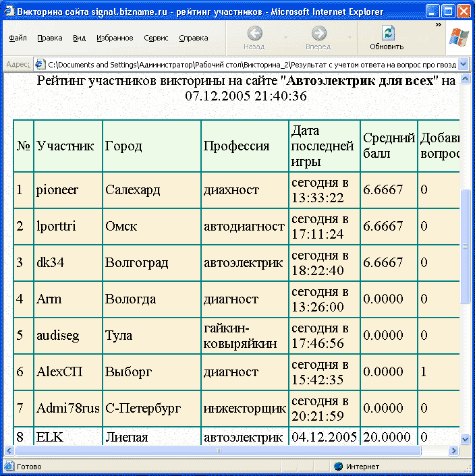Open the Back button history dropdown arrow
Viewport: 475px width, 476px height.
click(x=285, y=38)
